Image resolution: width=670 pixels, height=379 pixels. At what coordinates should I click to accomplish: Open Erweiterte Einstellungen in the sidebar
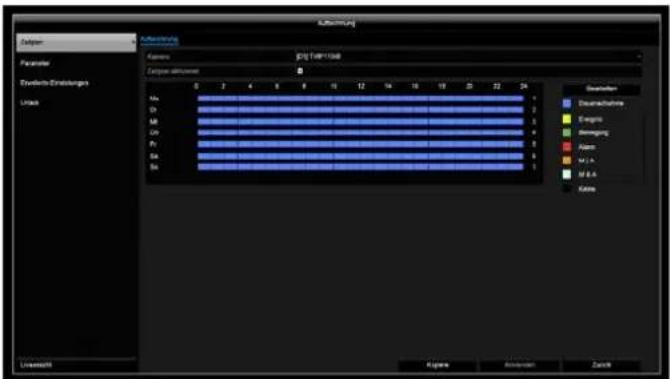pyautogui.click(x=54, y=83)
